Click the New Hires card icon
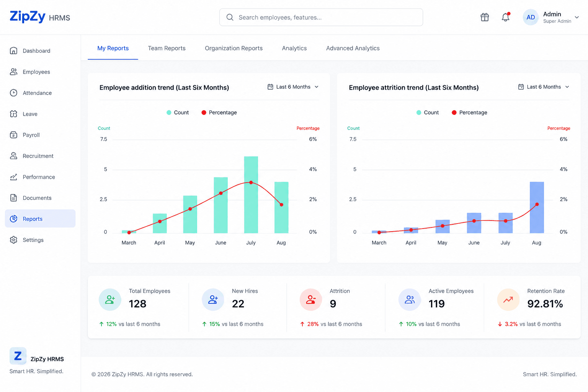 pyautogui.click(x=213, y=300)
